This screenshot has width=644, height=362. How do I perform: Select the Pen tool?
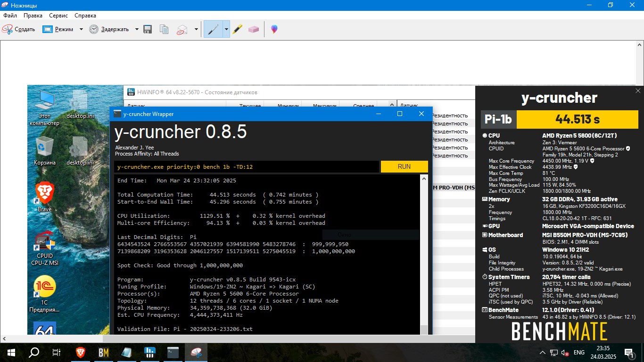pyautogui.click(x=213, y=29)
